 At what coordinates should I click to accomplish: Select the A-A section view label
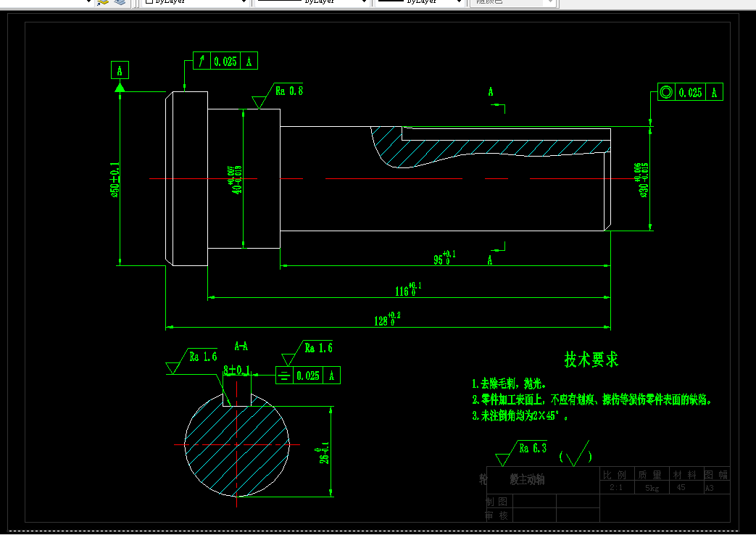tap(241, 346)
